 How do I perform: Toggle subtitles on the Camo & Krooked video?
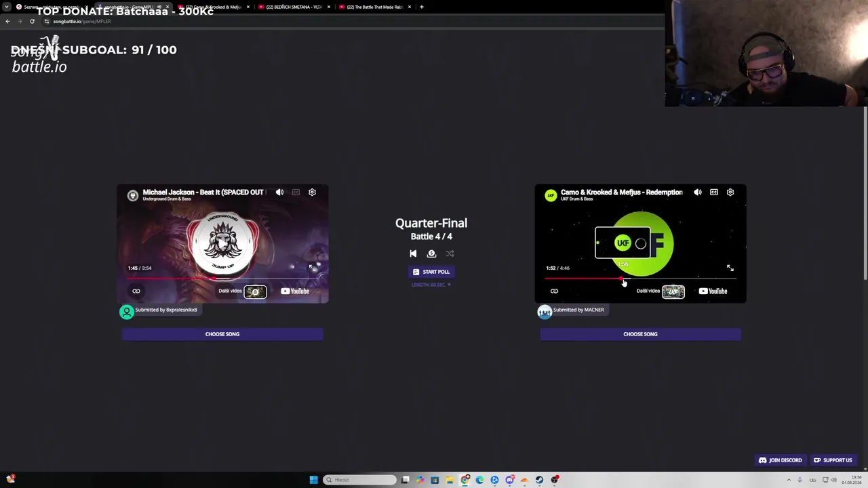point(714,192)
